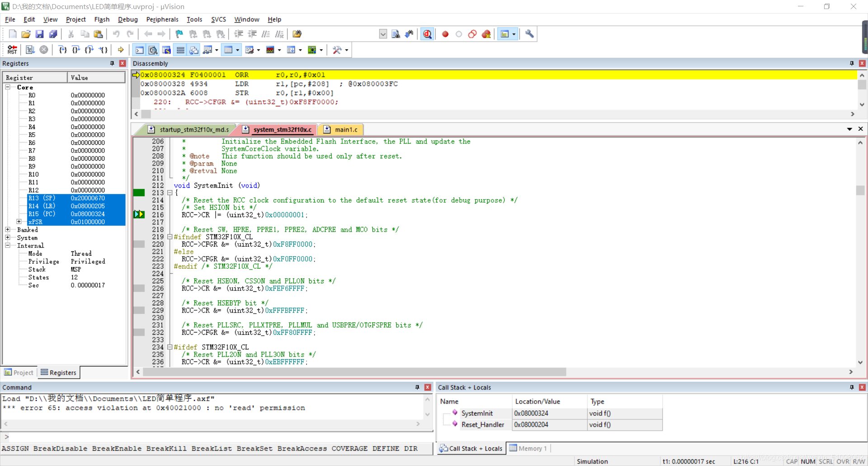Switch to the main1.c tab
This screenshot has height=466, width=868.
341,129
